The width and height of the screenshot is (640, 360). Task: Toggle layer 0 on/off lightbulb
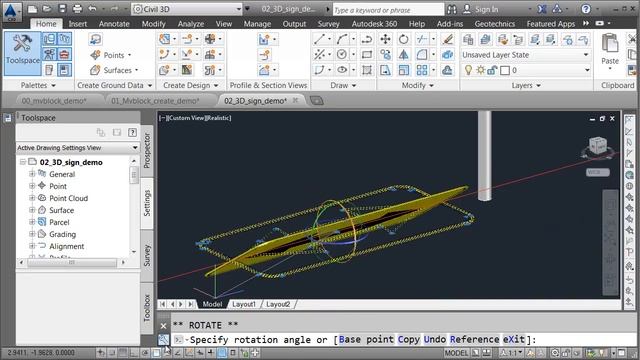click(x=469, y=70)
